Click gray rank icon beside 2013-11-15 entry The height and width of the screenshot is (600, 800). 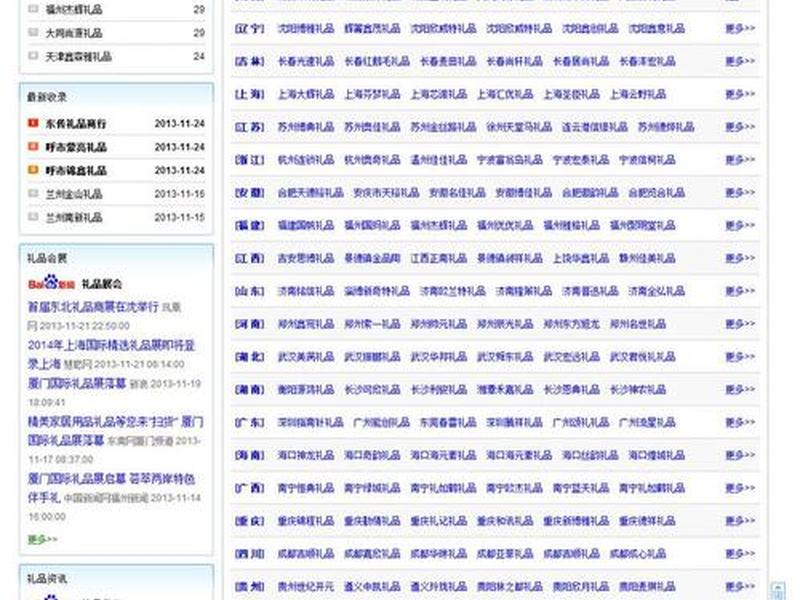pyautogui.click(x=33, y=217)
